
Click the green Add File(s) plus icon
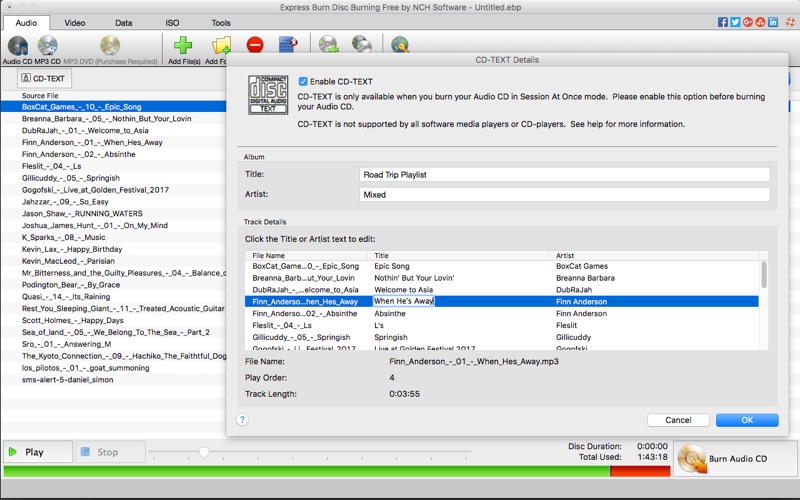tap(183, 46)
